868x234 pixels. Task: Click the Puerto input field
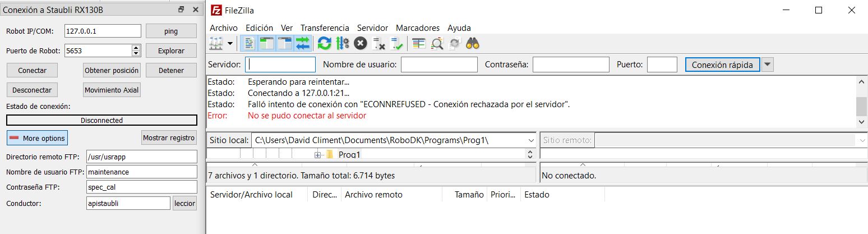[x=662, y=65]
